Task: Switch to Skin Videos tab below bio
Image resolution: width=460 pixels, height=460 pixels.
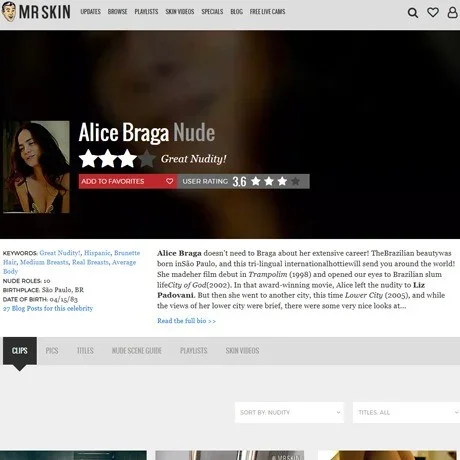Action: click(x=242, y=351)
